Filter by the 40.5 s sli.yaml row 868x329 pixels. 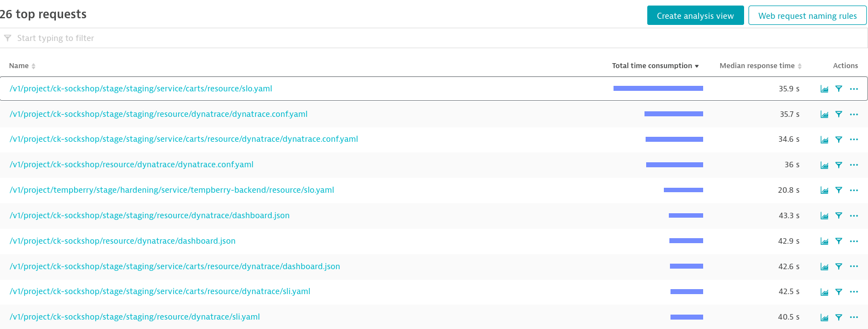pyautogui.click(x=839, y=317)
